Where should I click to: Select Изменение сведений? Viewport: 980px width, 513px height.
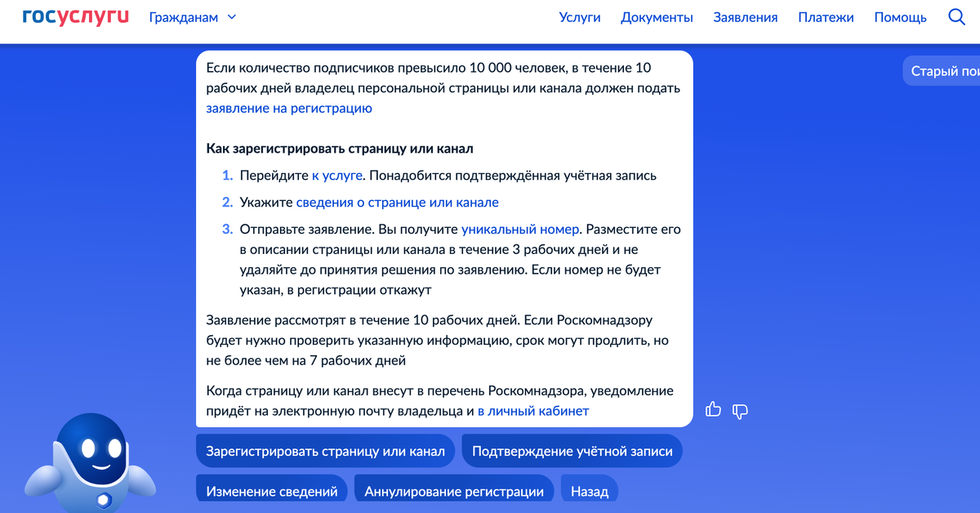(x=272, y=489)
